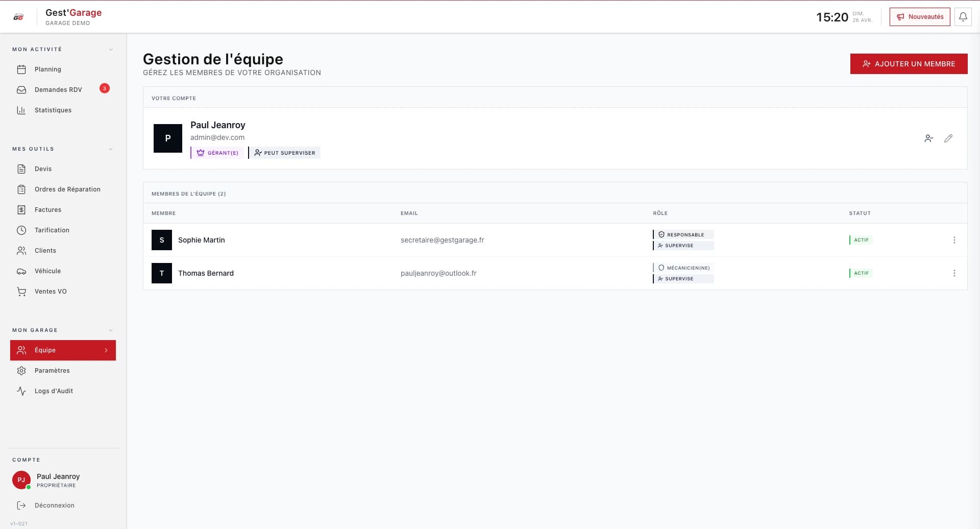This screenshot has width=980, height=529.
Task: Click Sophie Martin's Supervise badge
Action: [x=683, y=246]
